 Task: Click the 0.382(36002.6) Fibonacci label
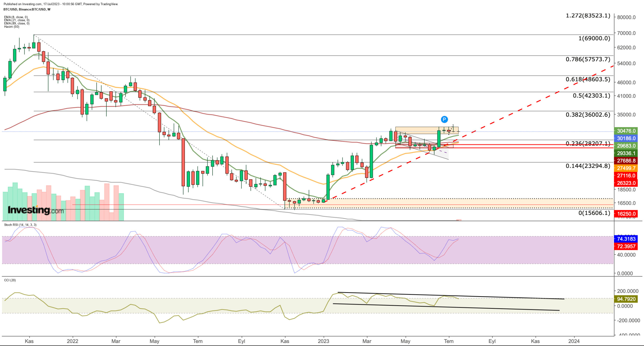588,115
